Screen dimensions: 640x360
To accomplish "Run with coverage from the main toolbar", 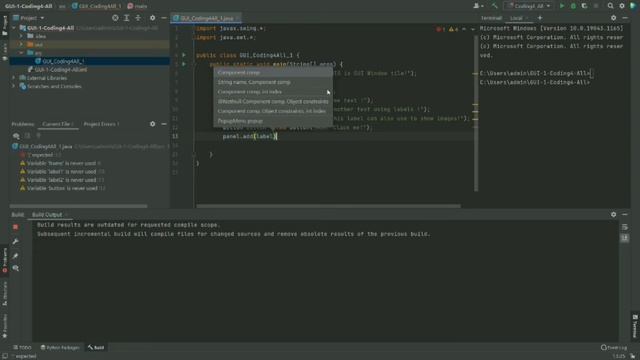I will tap(584, 6).
